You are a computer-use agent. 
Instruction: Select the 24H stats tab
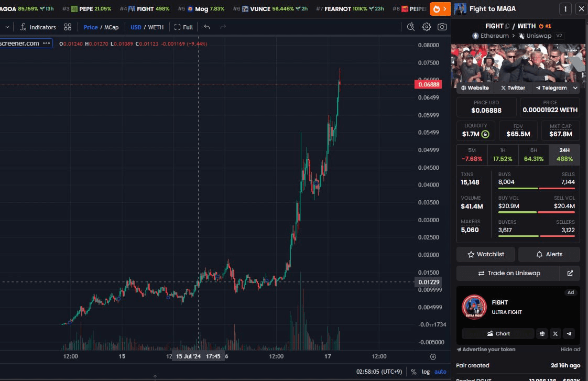(x=564, y=155)
